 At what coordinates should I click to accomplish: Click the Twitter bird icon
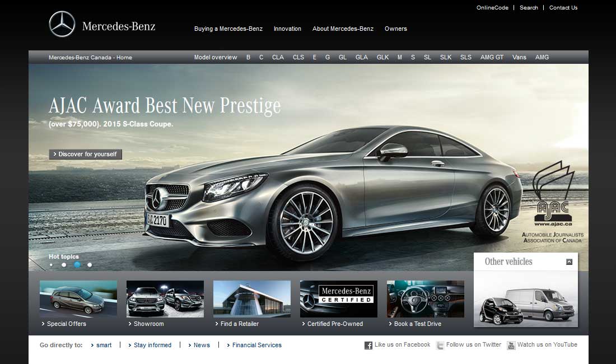[440, 346]
